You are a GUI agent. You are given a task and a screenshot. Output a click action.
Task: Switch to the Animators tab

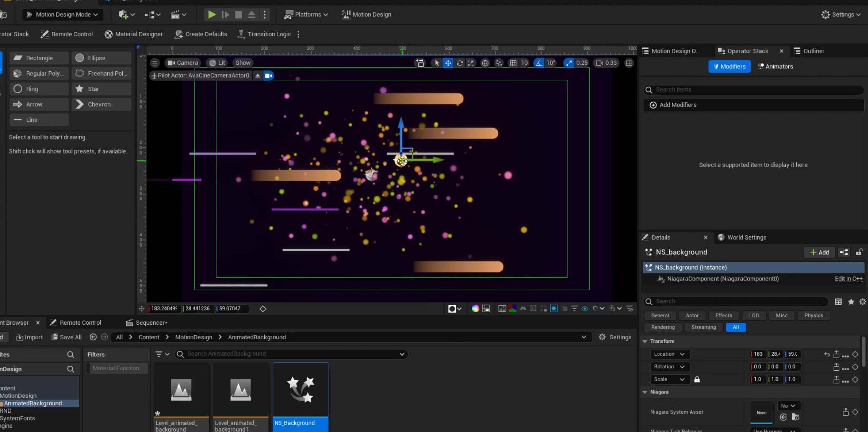(x=775, y=66)
